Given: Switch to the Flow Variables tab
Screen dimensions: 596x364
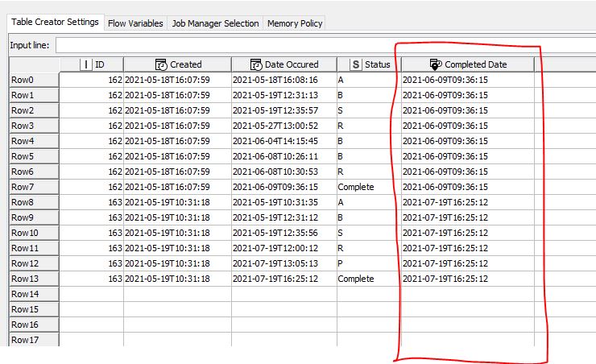Looking at the screenshot, I should click(135, 23).
